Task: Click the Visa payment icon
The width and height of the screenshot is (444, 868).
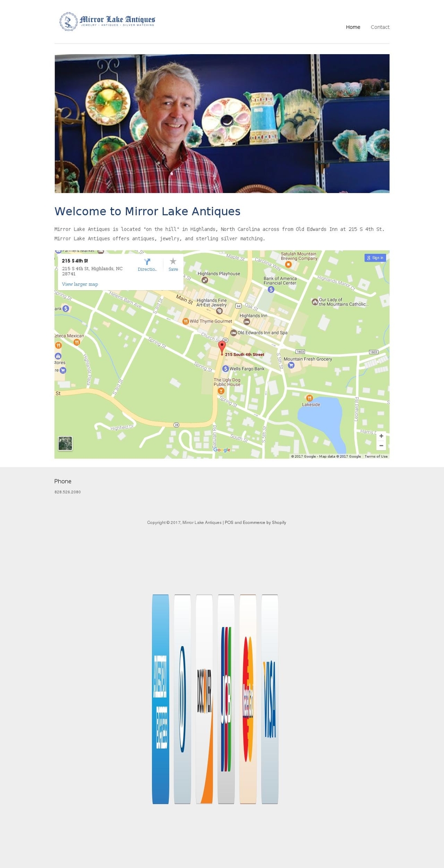Action: 270,699
